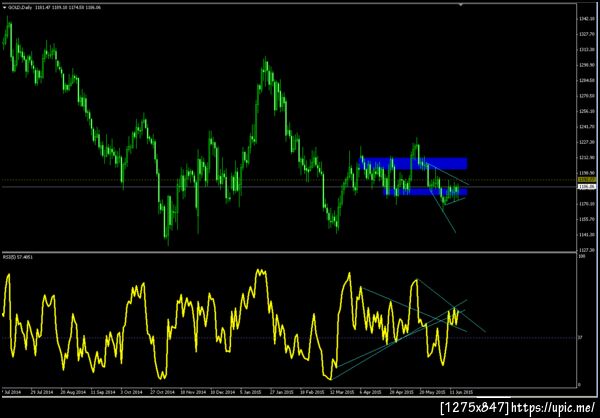The height and width of the screenshot is (418, 600).
Task: Click the white current price label on scale
Action: point(586,187)
